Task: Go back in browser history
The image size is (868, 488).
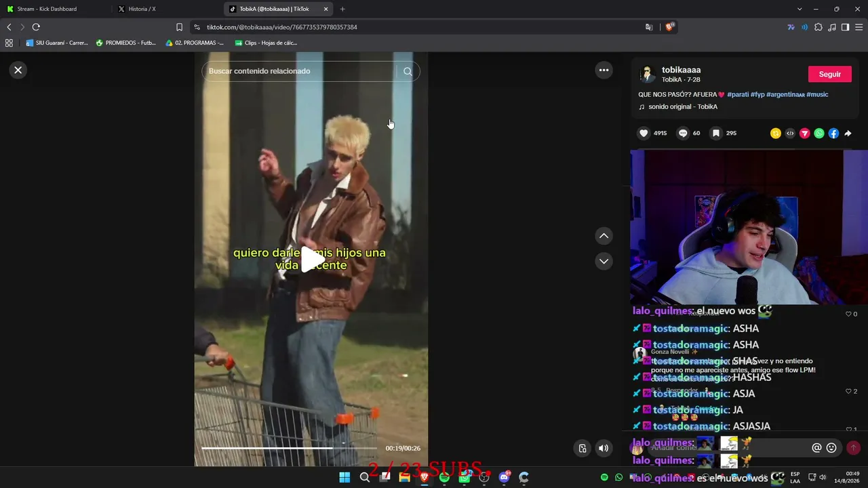Action: click(9, 27)
